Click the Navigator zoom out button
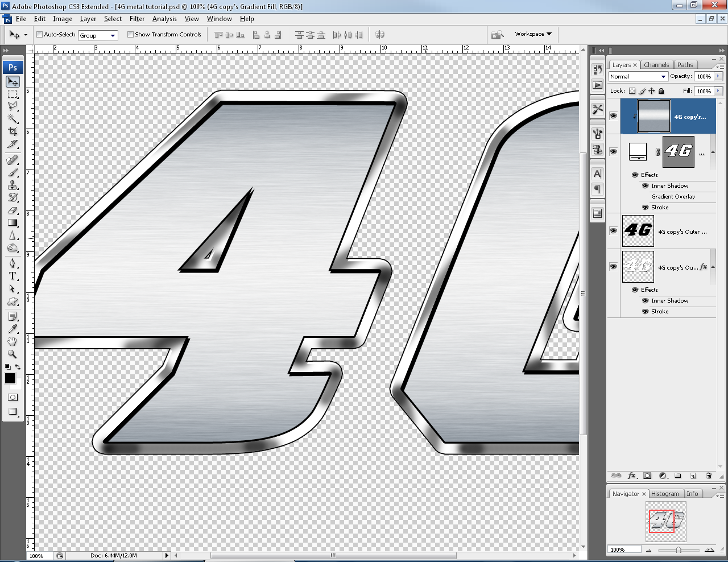This screenshot has width=728, height=562. [648, 550]
